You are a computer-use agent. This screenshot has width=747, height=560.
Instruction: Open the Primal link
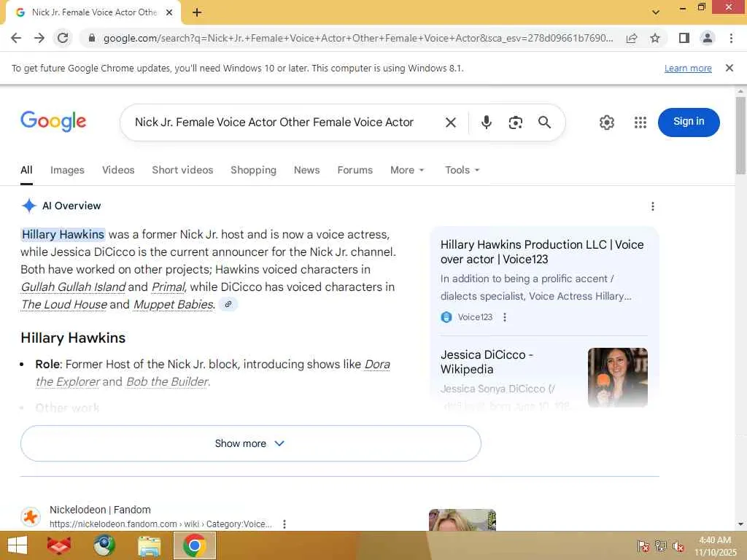[x=169, y=287]
